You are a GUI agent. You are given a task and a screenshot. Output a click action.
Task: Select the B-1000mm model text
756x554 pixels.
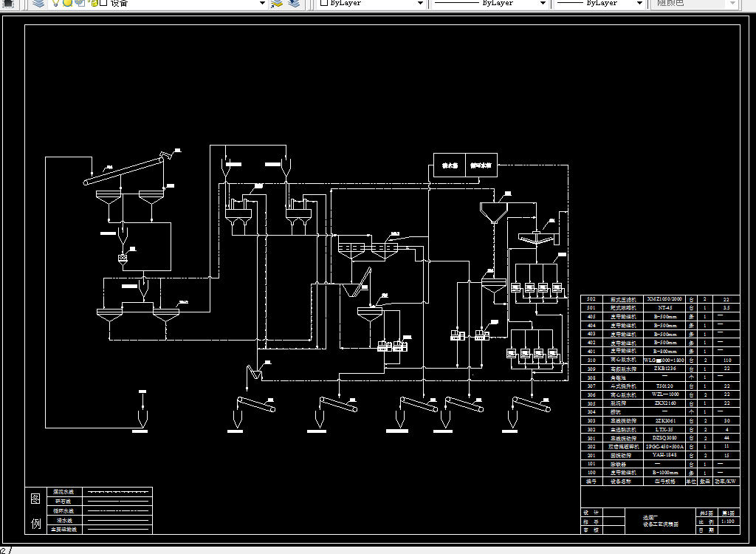(x=664, y=473)
